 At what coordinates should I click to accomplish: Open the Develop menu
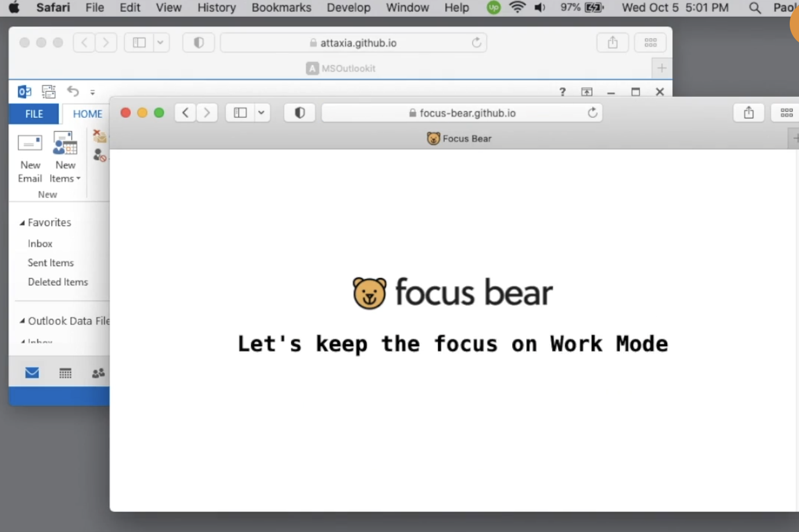[348, 8]
